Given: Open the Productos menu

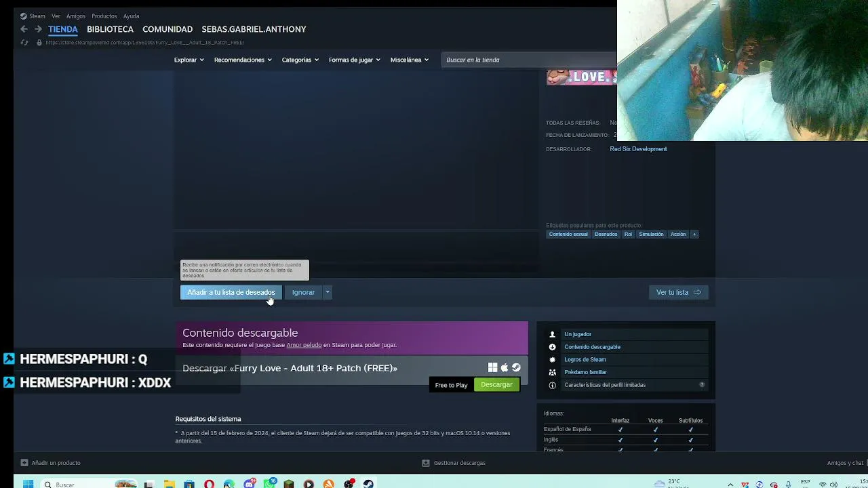Looking at the screenshot, I should click(104, 16).
